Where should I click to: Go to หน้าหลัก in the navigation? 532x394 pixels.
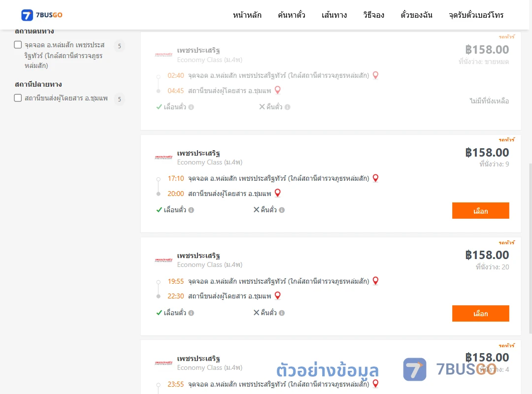click(247, 15)
